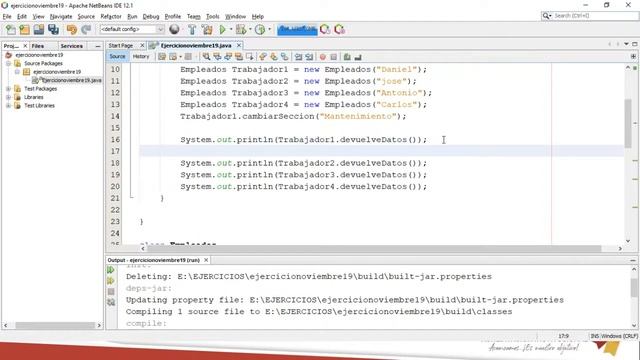The image size is (640, 360).
Task: Click the Save All toolbar icon
Action: (53, 29)
